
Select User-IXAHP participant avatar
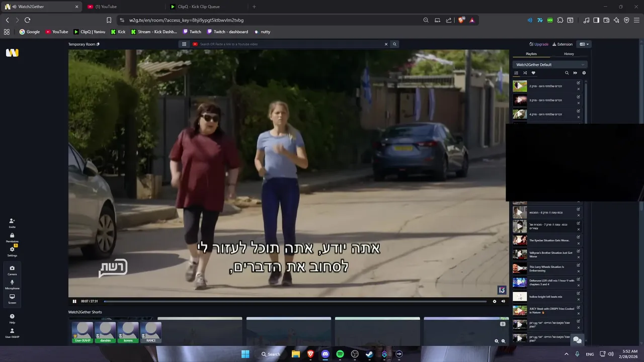(83, 332)
